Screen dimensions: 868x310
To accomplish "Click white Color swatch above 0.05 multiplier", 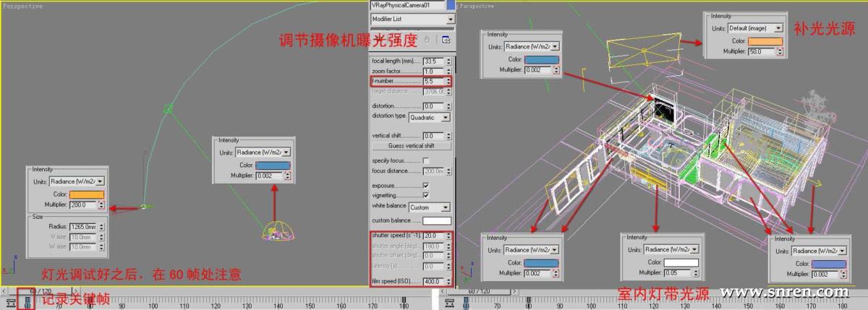I will (681, 262).
